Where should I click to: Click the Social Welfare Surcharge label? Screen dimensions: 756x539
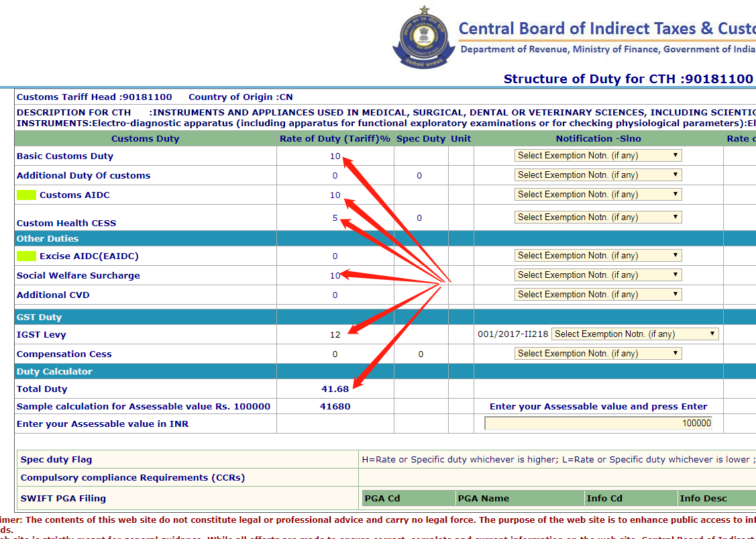(x=78, y=275)
